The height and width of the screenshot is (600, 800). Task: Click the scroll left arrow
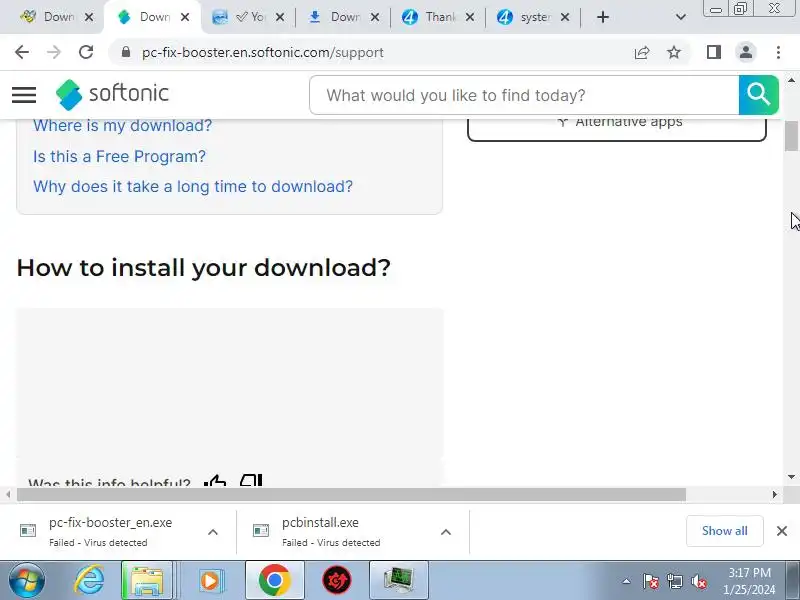8,494
